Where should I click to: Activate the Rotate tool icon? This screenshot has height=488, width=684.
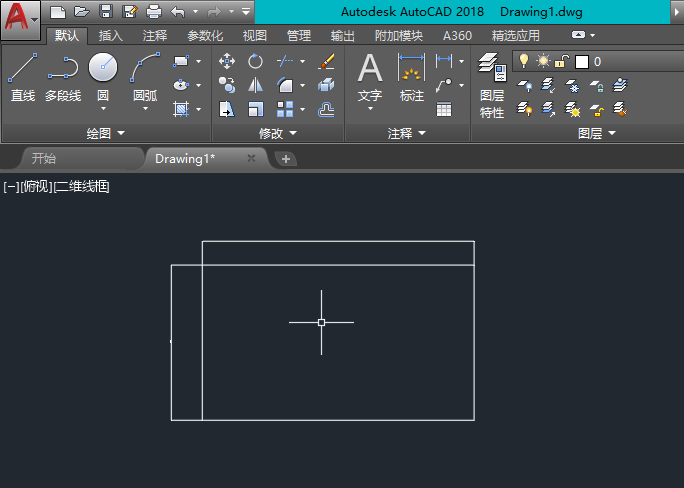point(255,61)
